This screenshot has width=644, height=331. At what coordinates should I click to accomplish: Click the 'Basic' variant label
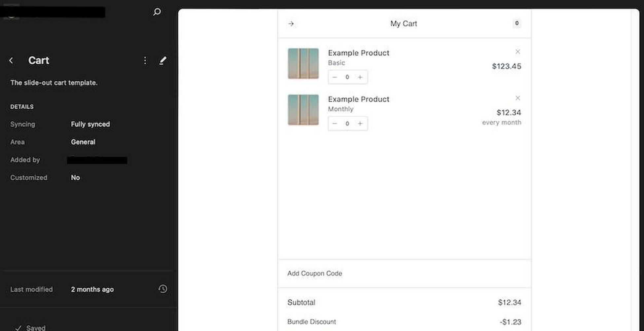[x=337, y=63]
